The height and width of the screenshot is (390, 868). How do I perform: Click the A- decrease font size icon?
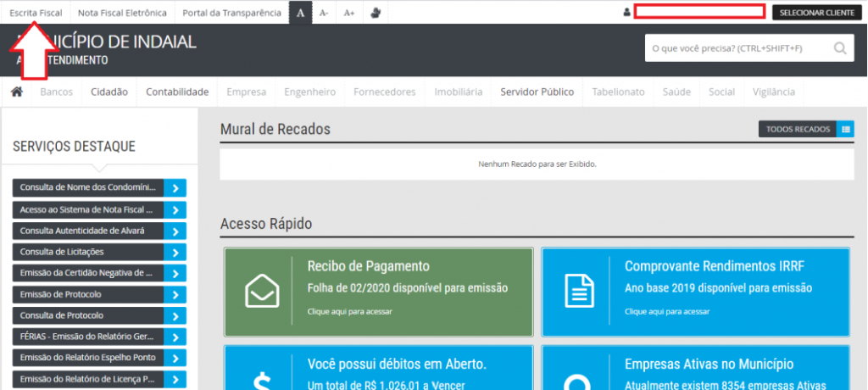point(325,13)
